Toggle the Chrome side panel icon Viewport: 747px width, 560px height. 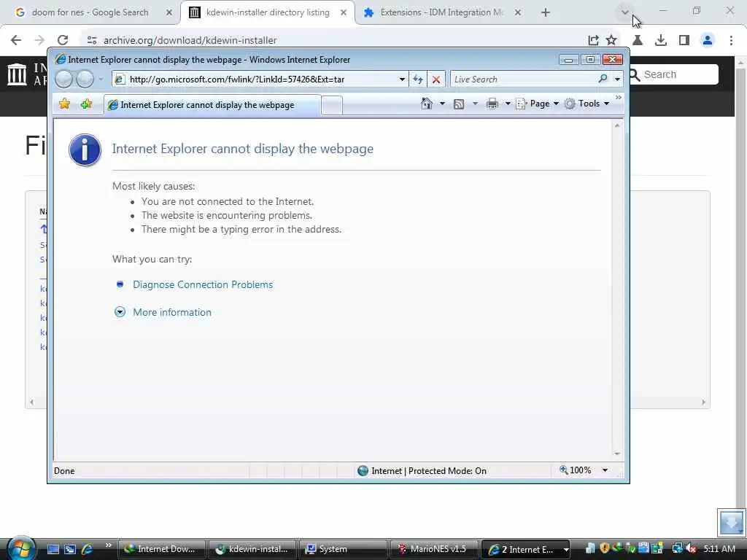pyautogui.click(x=684, y=41)
